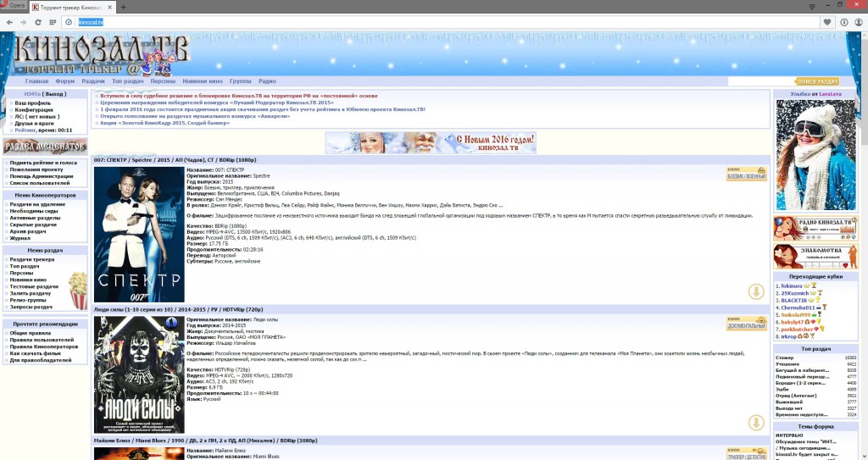Open Топ раздач in the navigation bar
The image size is (868, 460).
127,80
